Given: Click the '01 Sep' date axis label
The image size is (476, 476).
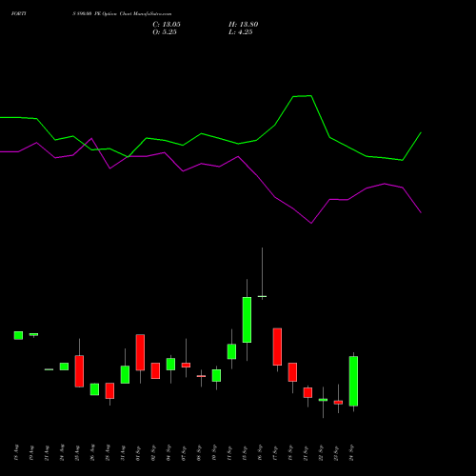Looking at the screenshot, I should [x=139, y=452].
